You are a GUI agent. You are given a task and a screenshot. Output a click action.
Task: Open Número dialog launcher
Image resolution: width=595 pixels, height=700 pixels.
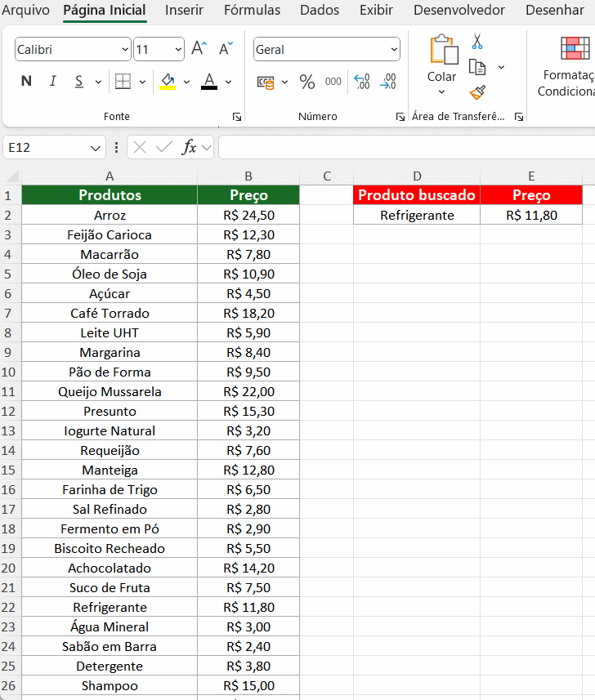click(400, 117)
